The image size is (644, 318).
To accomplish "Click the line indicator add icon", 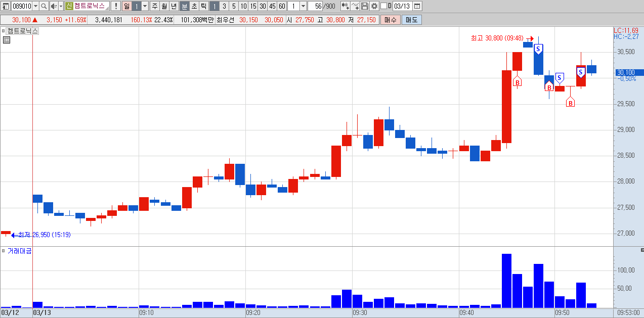I will pyautogui.click(x=355, y=6).
